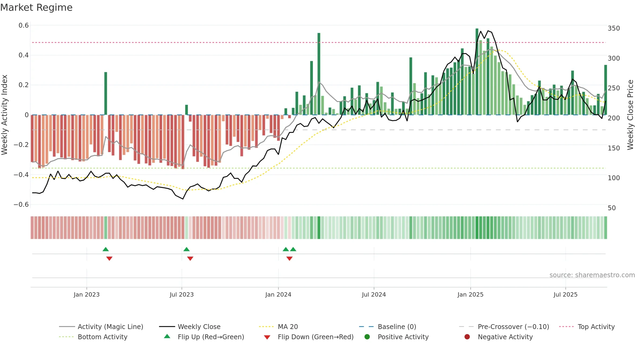Image resolution: width=644 pixels, height=362 pixels.
Task: Click the red flip-down marker after Jan 2024
Action: point(290,258)
